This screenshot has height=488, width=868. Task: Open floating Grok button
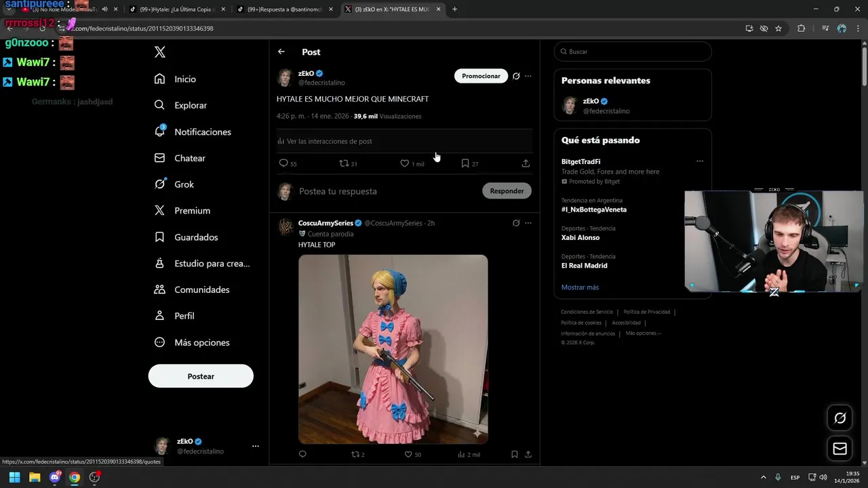[840, 418]
